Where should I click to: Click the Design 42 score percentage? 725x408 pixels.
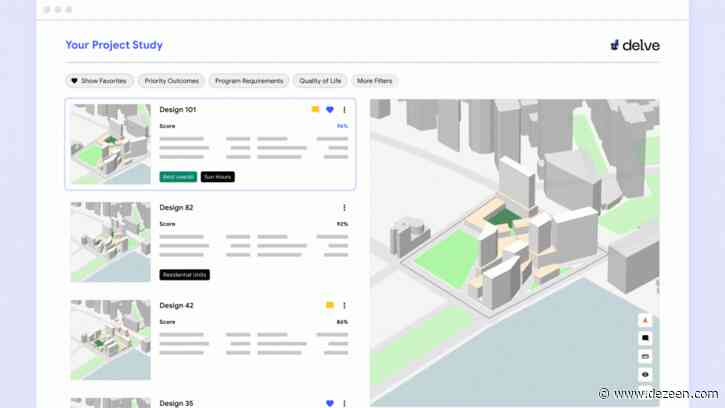click(x=342, y=322)
